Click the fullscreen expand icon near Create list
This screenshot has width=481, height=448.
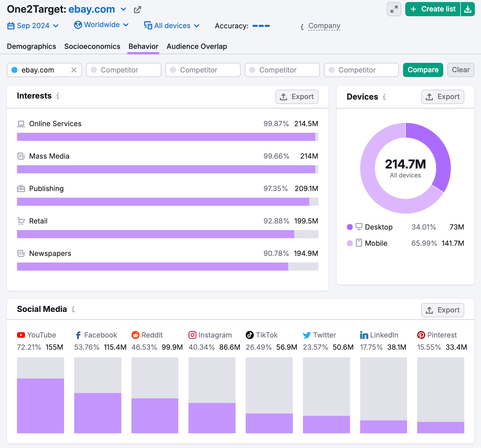point(394,9)
